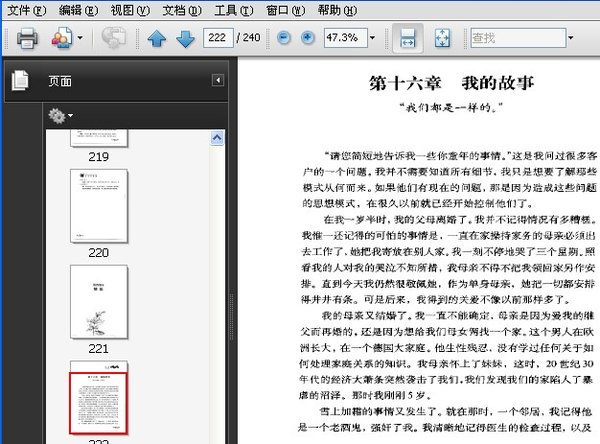The height and width of the screenshot is (444, 600).
Task: Click the next page down arrow
Action: click(185, 39)
